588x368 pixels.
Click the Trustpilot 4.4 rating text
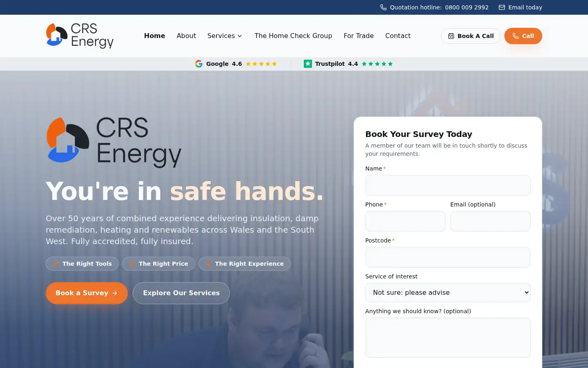pyautogui.click(x=336, y=64)
